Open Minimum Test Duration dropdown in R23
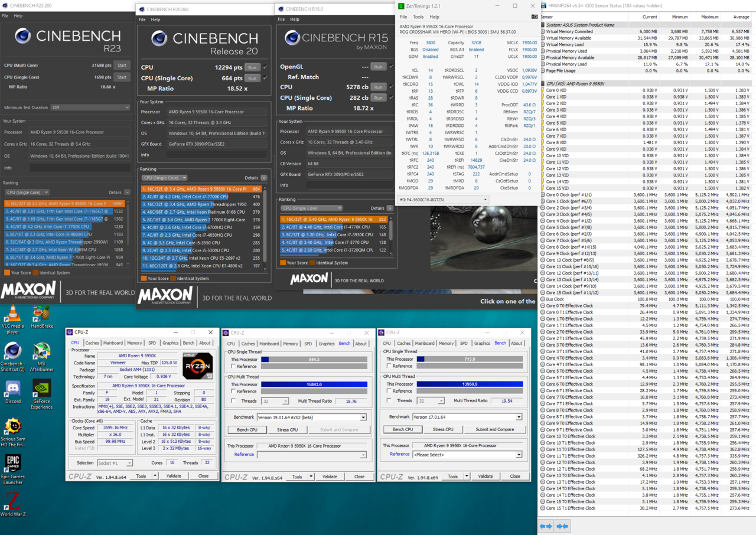This screenshot has height=535, width=756. (90, 107)
